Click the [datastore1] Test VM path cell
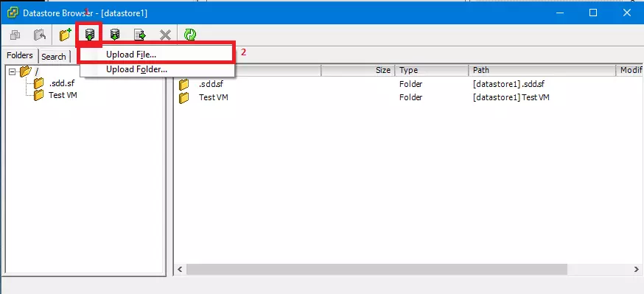The width and height of the screenshot is (644, 294). pyautogui.click(x=511, y=97)
